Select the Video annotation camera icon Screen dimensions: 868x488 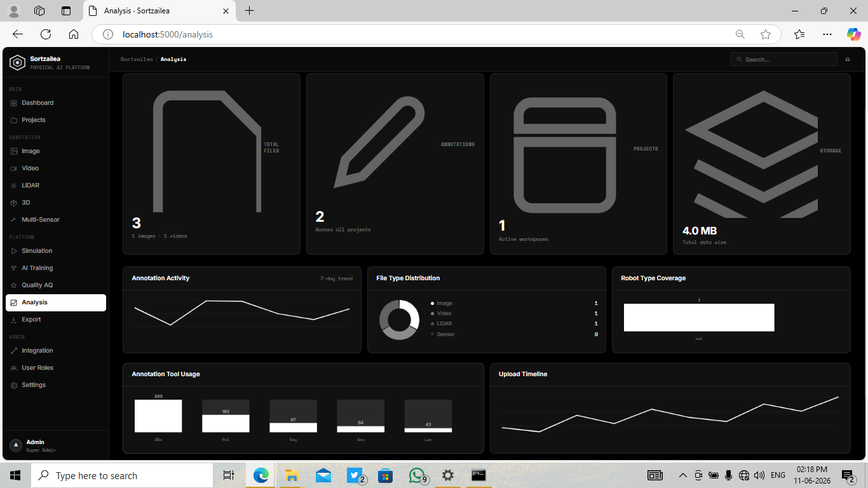click(x=14, y=168)
